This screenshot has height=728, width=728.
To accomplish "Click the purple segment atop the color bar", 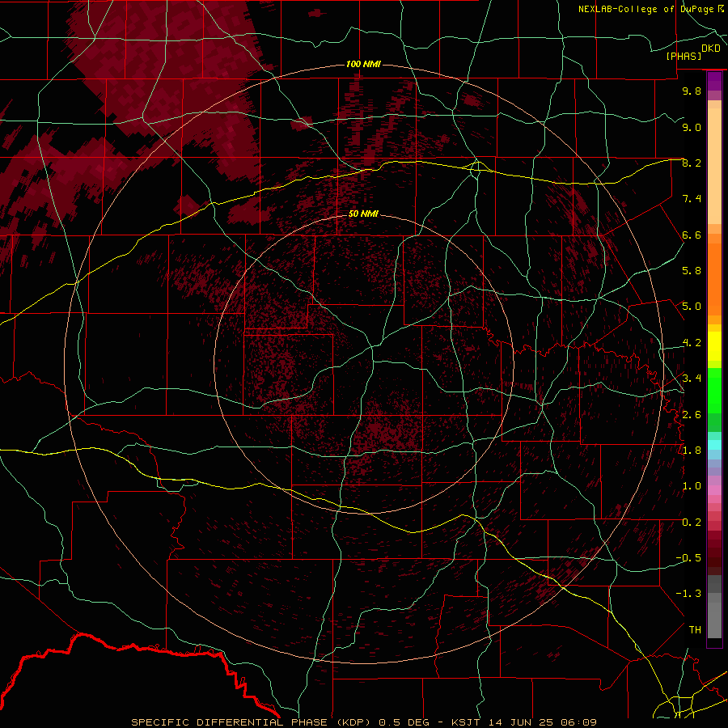I will click(714, 81).
